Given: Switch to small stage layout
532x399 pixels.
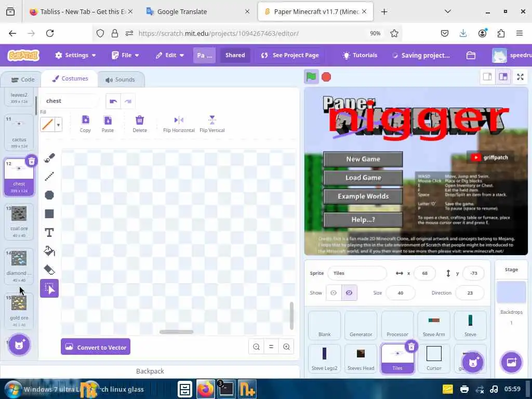Looking at the screenshot, I should (487, 77).
